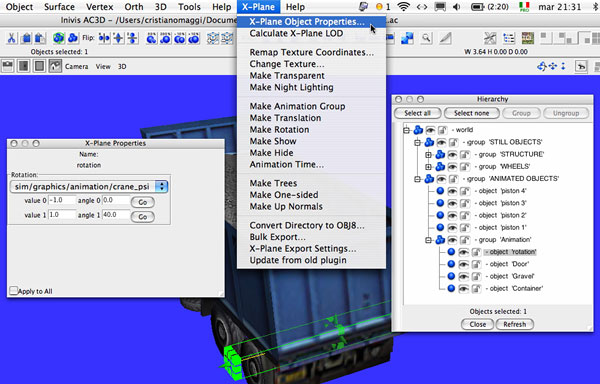Image resolution: width=600 pixels, height=384 pixels.
Task: Collapse the 'ANIMATED OBJECTS' group
Action: click(417, 179)
